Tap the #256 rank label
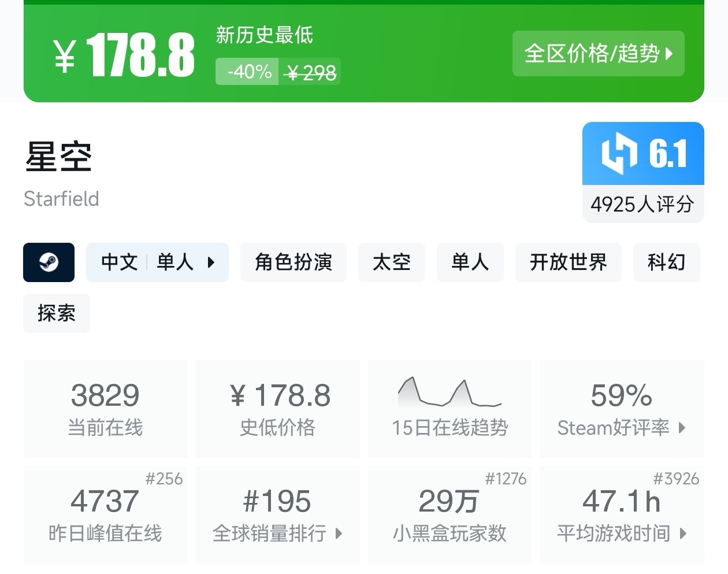728x574 pixels. pos(164,479)
